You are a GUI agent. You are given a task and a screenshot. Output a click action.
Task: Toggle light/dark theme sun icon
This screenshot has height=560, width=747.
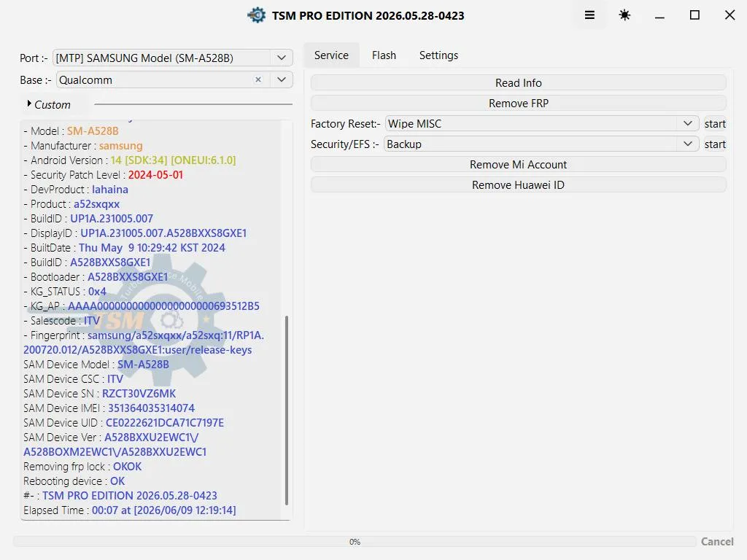coord(624,15)
